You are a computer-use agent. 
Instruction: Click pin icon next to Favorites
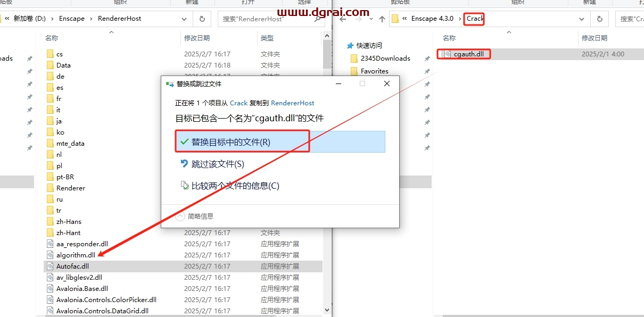tap(427, 71)
